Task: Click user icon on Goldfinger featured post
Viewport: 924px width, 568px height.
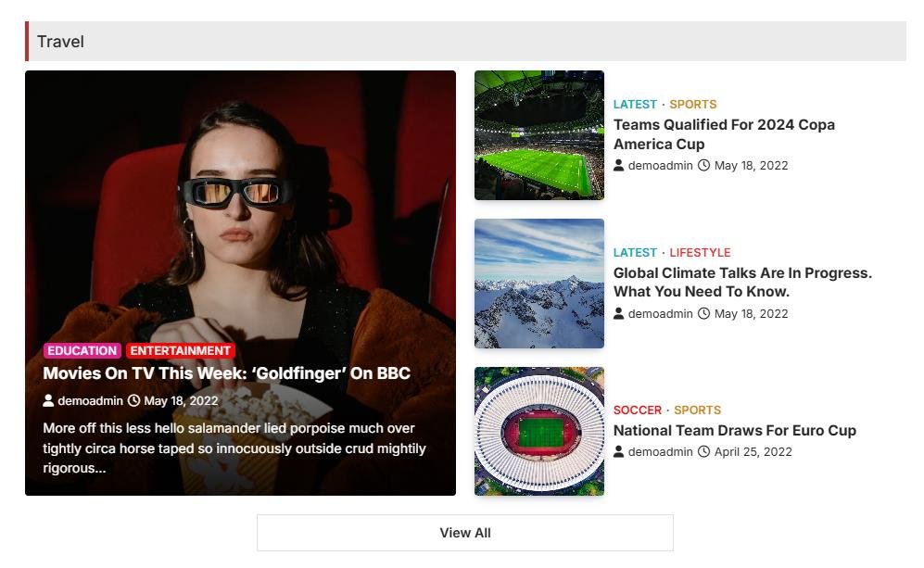Action: click(x=49, y=401)
